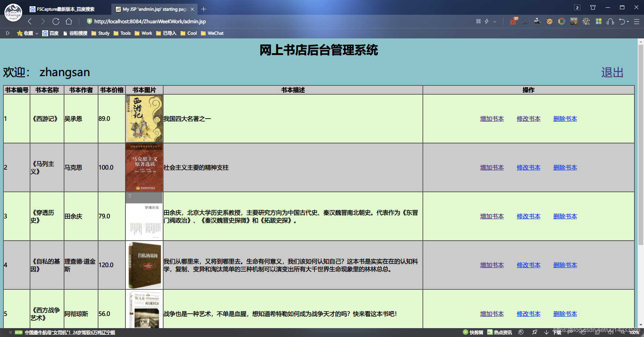This screenshot has width=644, height=337.
Task: Click the news headline in the status bar
Action: pyautogui.click(x=70, y=333)
